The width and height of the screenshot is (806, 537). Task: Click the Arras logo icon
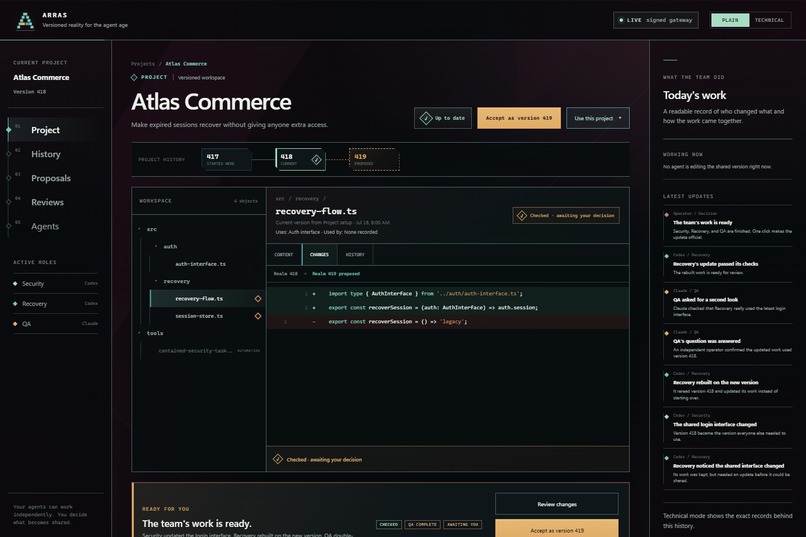point(25,21)
